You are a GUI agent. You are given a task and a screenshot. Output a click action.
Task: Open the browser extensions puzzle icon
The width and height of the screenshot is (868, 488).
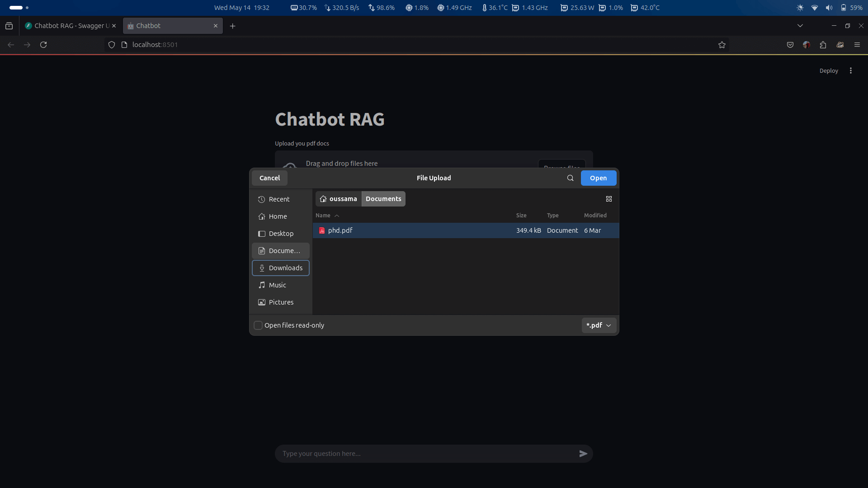click(x=823, y=45)
